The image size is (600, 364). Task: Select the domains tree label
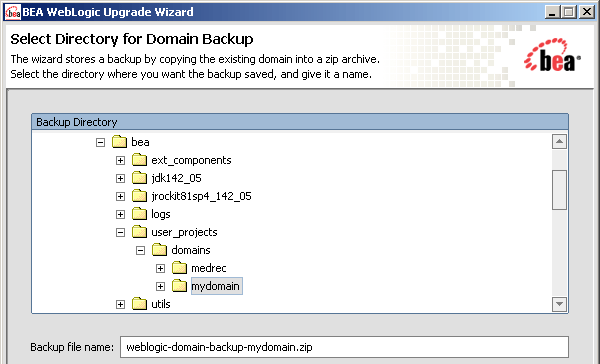tap(191, 250)
